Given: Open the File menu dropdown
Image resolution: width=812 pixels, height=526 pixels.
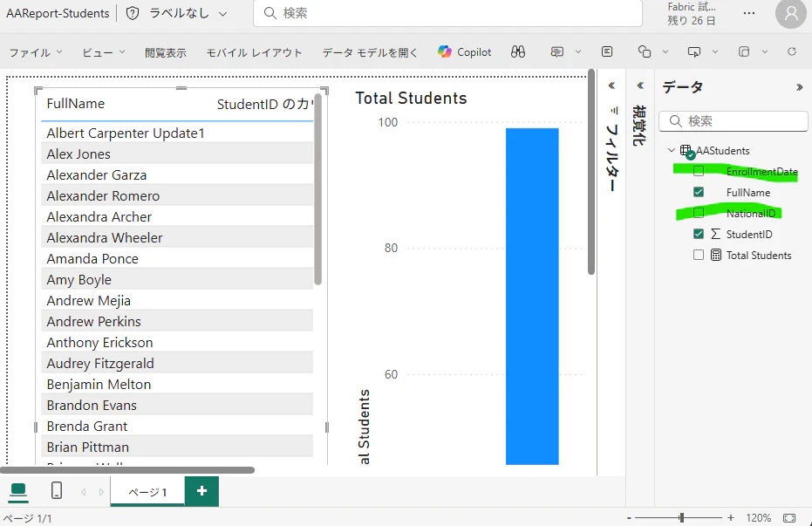Looking at the screenshot, I should click(36, 52).
